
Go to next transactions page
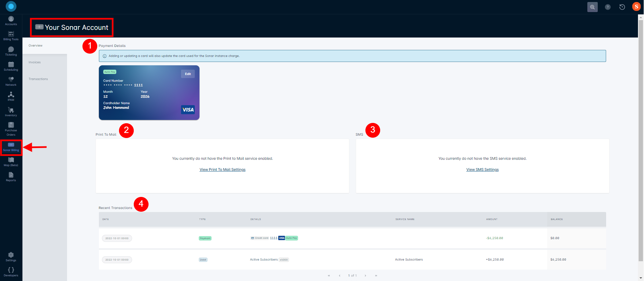(x=365, y=276)
